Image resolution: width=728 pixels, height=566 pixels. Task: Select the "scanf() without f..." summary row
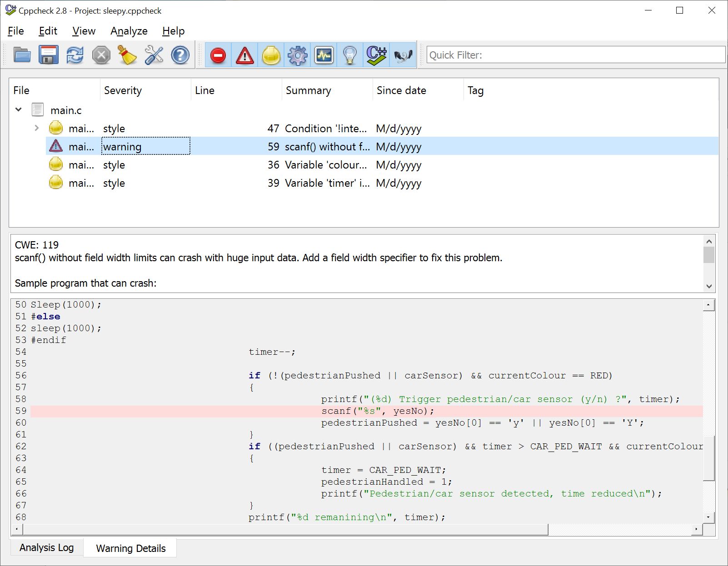click(327, 147)
